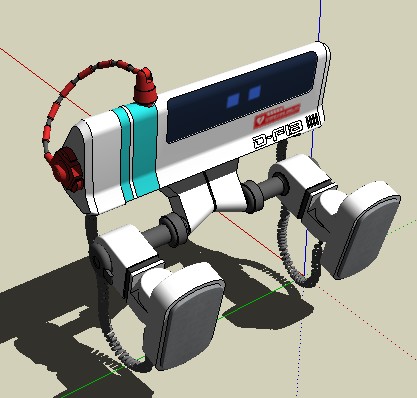Select the left blue square on the screen

pyautogui.click(x=233, y=100)
